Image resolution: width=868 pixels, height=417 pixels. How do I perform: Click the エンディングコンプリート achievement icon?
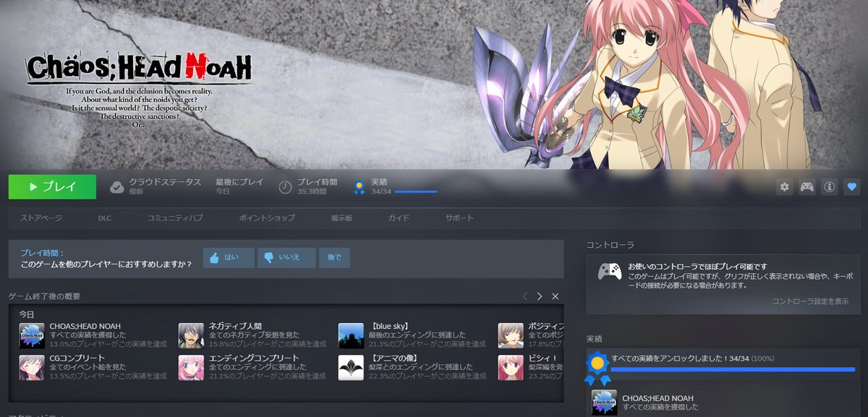click(x=192, y=367)
